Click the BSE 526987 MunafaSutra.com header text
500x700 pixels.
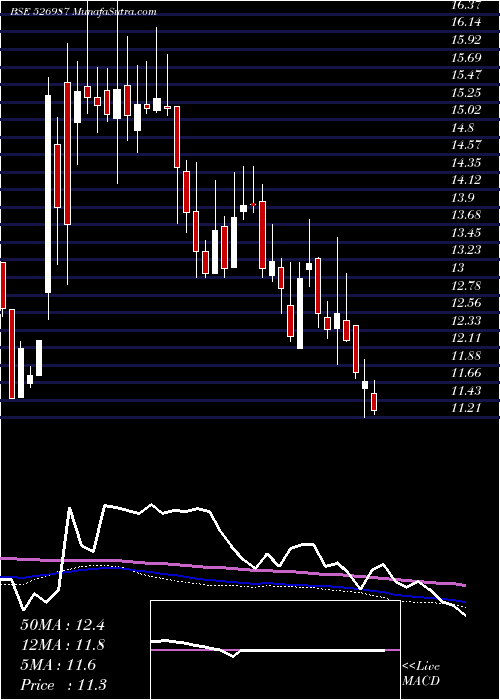click(x=83, y=12)
